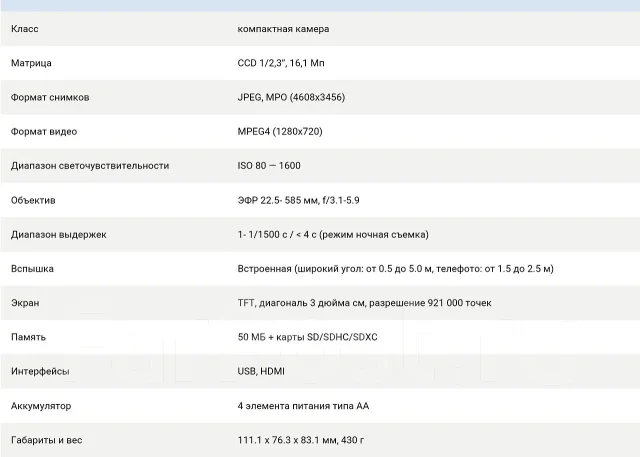Screen dimensions: 640x457
Task: Click the value '111.1 x 76.3 x 83.1 мм, 430 г'
Action: point(301,440)
